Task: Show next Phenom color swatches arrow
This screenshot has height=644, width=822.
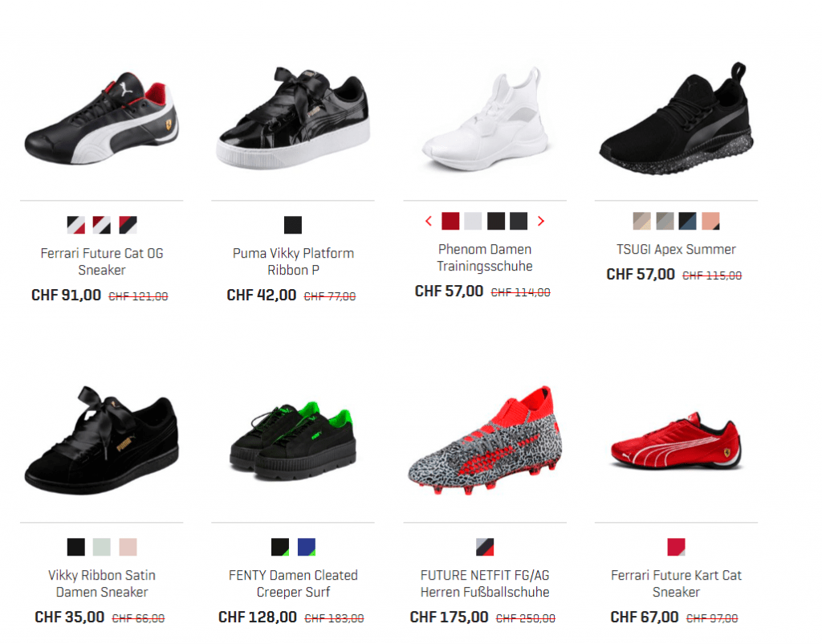Action: pos(541,222)
